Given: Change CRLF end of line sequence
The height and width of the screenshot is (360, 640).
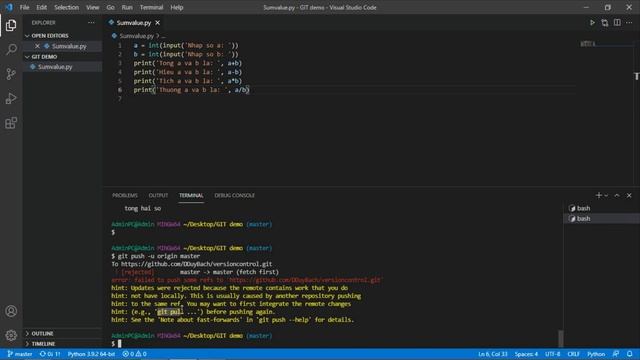Looking at the screenshot, I should point(573,354).
